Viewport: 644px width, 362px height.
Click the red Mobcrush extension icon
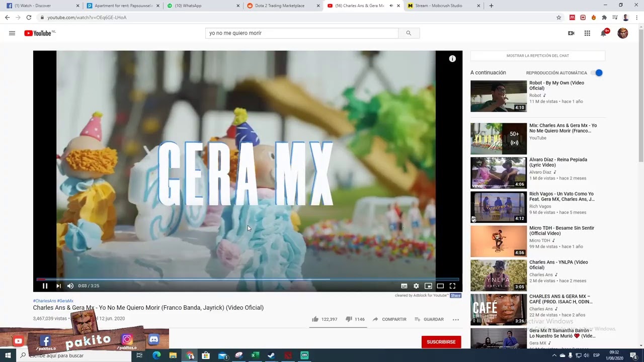(x=573, y=18)
